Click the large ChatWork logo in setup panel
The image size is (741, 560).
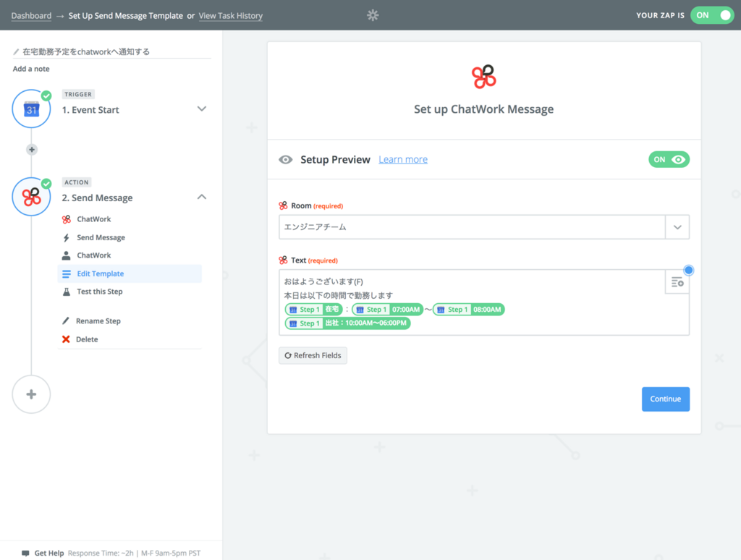point(484,77)
